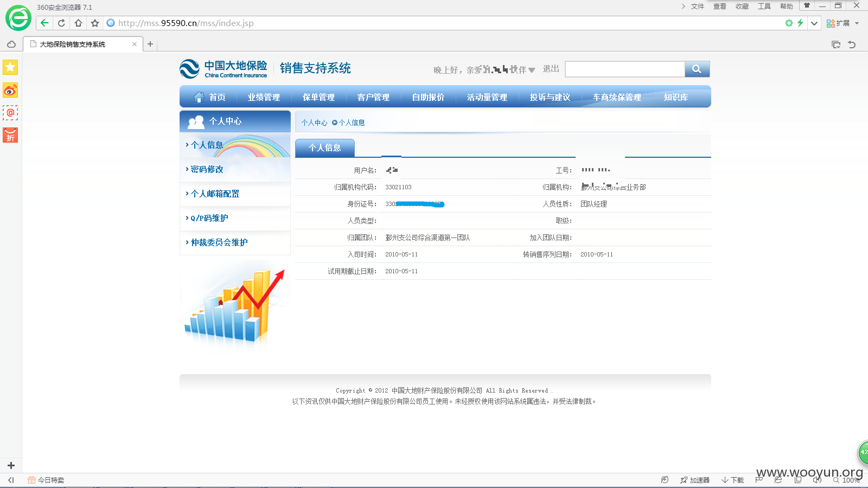This screenshot has height=488, width=868.
Task: Open the 帮助 menu
Action: tap(787, 7)
